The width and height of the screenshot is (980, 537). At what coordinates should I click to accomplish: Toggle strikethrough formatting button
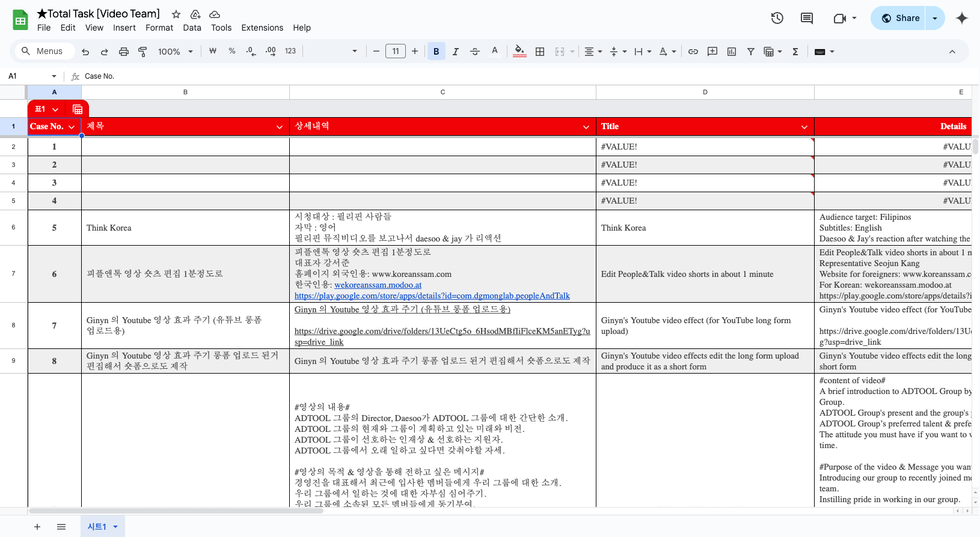click(475, 52)
